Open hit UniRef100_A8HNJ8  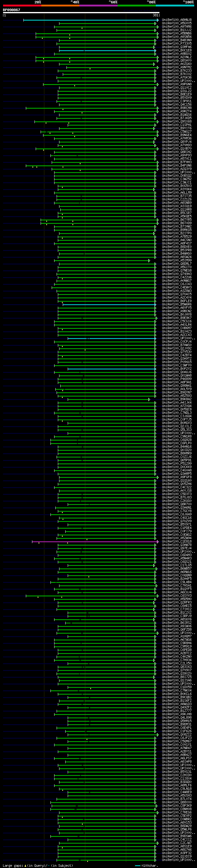pyautogui.click(x=177, y=20)
